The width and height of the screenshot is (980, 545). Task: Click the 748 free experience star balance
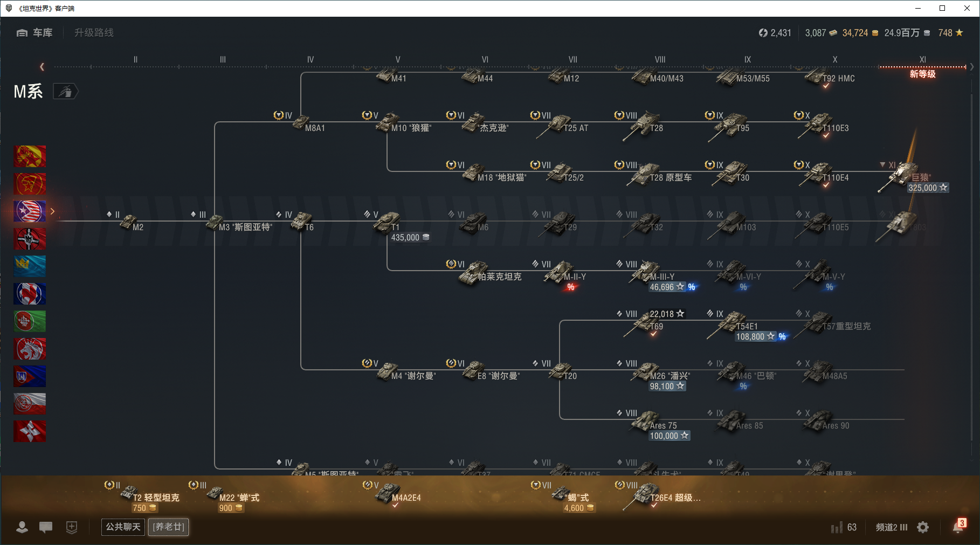[x=950, y=33]
